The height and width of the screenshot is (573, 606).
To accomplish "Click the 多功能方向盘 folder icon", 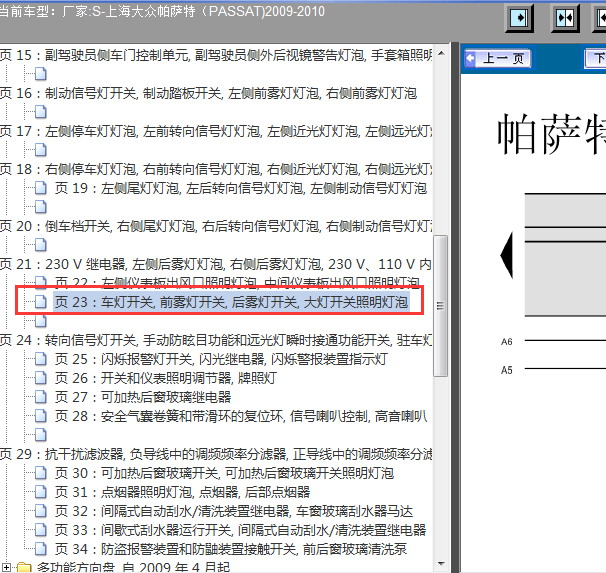I will [x=24, y=568].
